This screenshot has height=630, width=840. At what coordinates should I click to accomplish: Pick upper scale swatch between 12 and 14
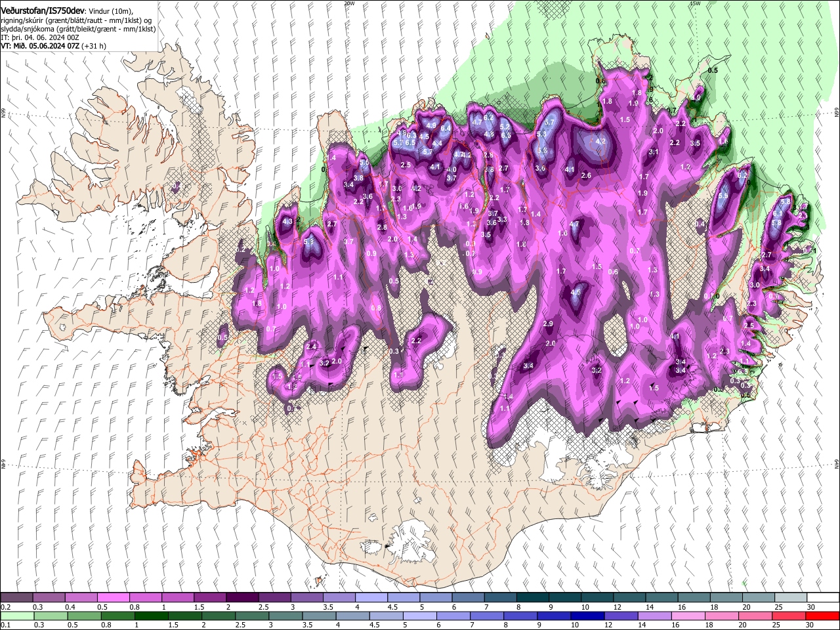pos(629,598)
